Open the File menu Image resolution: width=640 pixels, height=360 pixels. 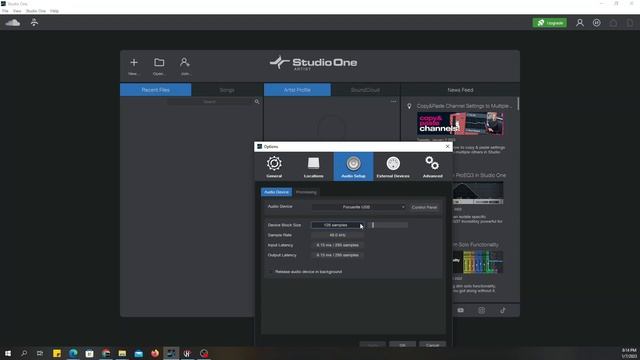[5, 11]
